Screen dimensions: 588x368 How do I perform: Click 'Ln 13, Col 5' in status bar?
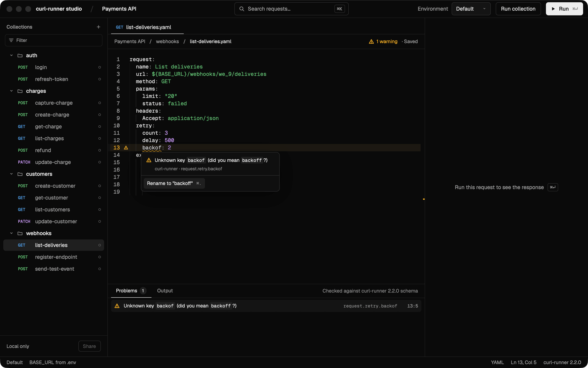click(523, 362)
